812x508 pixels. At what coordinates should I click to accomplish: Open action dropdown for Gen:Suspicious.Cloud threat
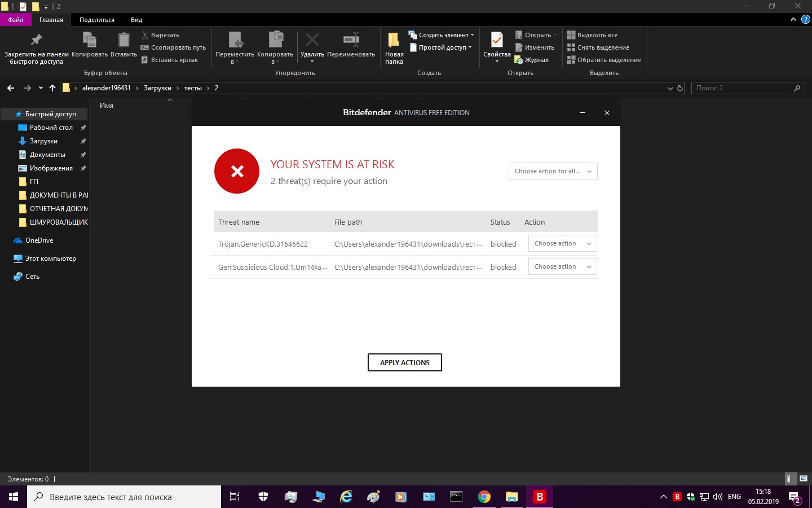562,267
